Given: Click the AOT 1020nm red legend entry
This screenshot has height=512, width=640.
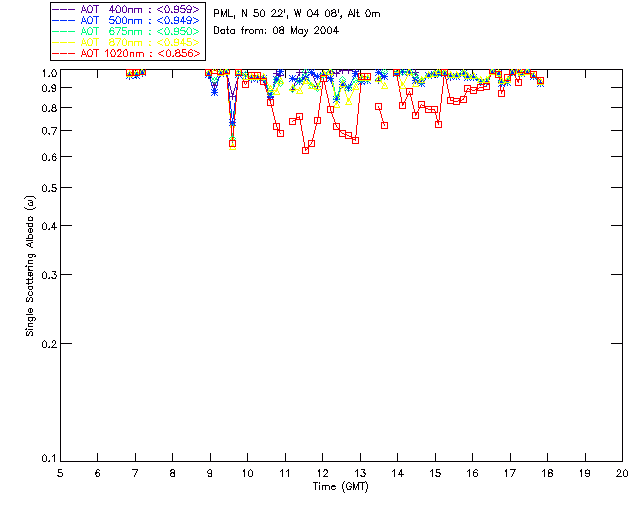Looking at the screenshot, I should pos(126,53).
